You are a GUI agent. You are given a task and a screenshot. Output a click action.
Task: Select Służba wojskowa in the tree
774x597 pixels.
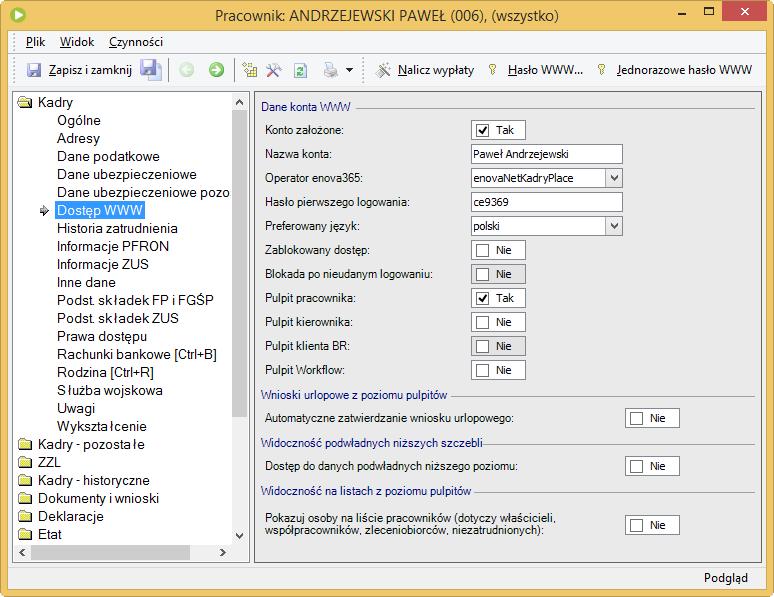pyautogui.click(x=110, y=390)
